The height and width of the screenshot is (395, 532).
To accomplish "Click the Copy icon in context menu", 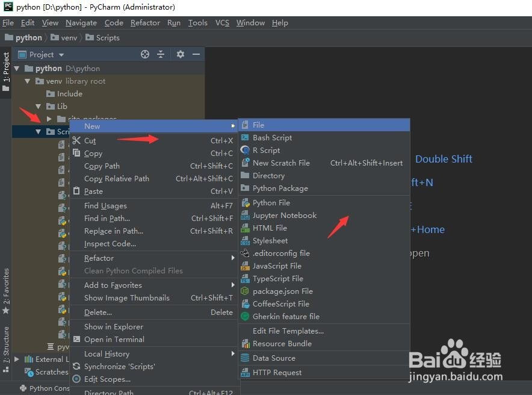I will (x=76, y=153).
